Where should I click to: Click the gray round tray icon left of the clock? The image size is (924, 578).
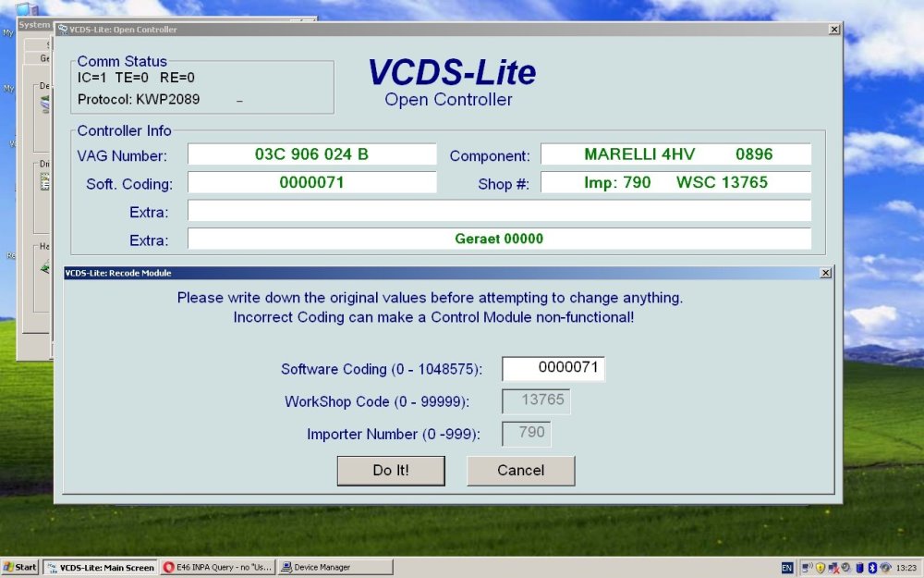885,568
